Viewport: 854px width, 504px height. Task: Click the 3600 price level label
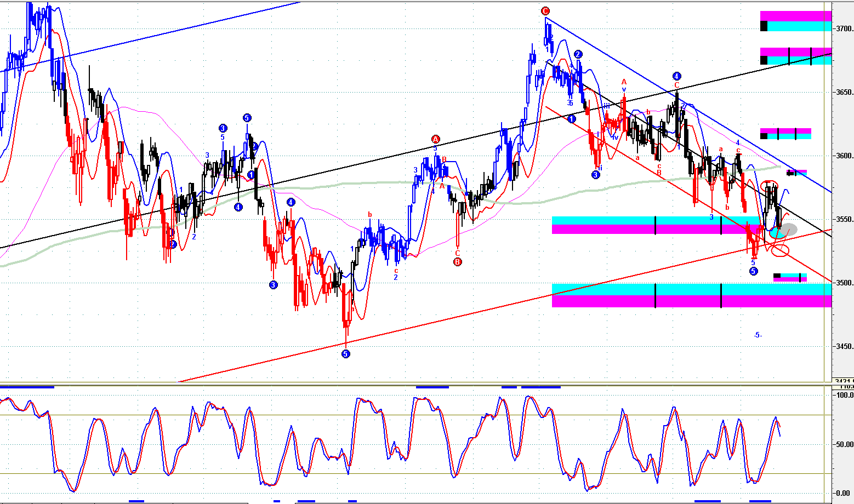coord(845,156)
